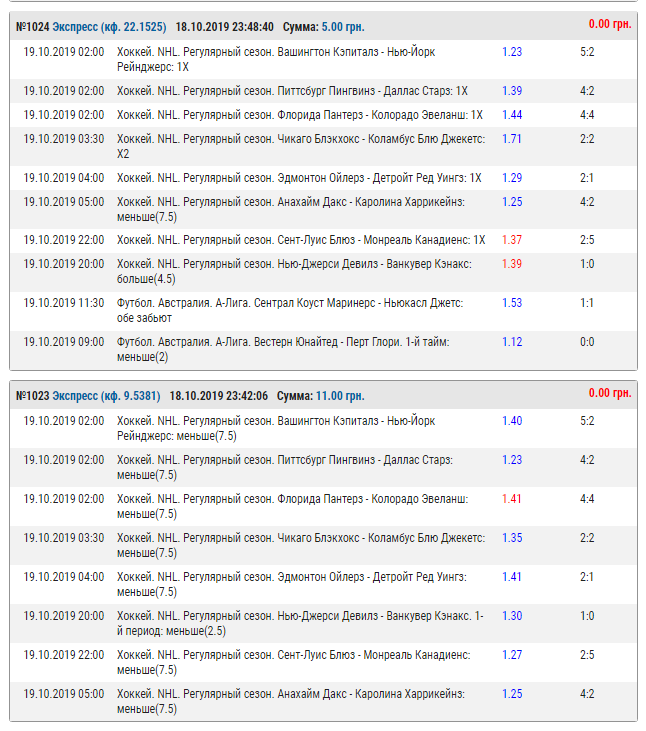The image size is (646, 731).
Task: Click score 1:1 for обе забьют
Action: 587,303
